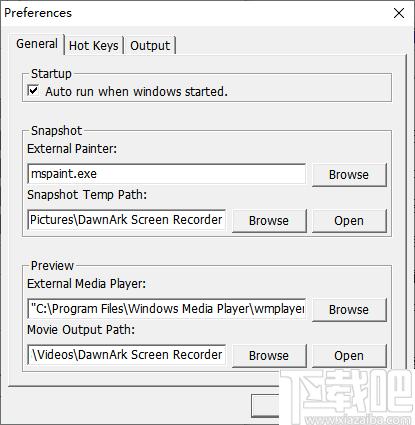Browse for the External Painter program
415x425 pixels.
coord(349,174)
